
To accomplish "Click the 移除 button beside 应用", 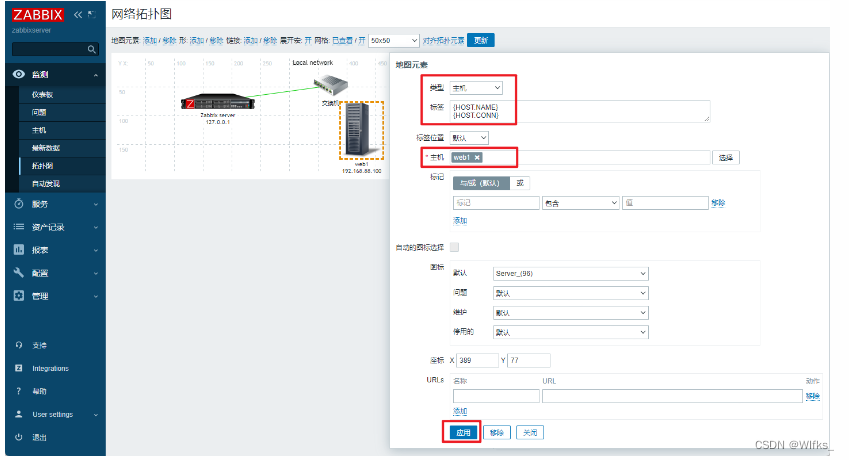I will 497,432.
